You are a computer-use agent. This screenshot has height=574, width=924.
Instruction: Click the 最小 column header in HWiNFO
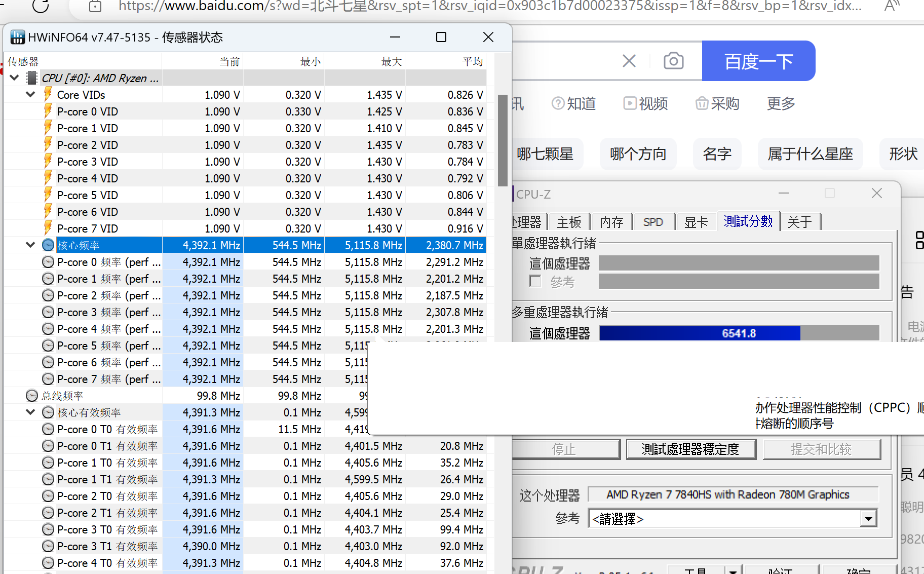point(284,62)
